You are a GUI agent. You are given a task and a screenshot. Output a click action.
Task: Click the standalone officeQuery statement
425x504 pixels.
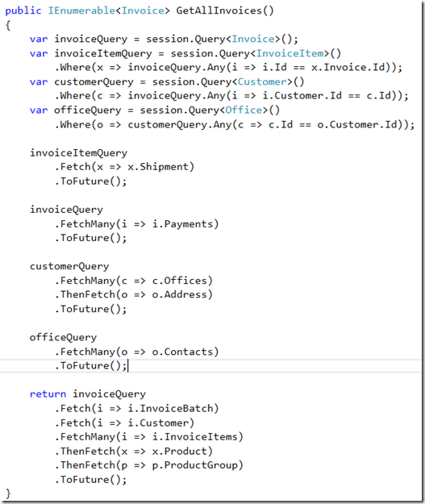tap(63, 338)
